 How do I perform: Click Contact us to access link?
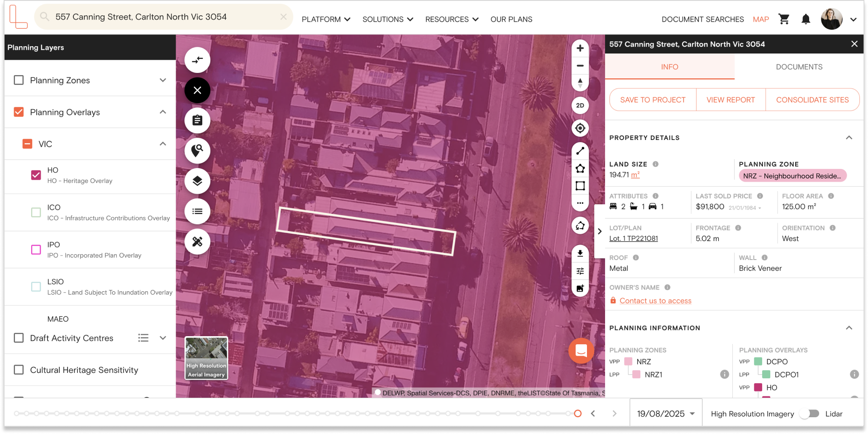coord(655,301)
